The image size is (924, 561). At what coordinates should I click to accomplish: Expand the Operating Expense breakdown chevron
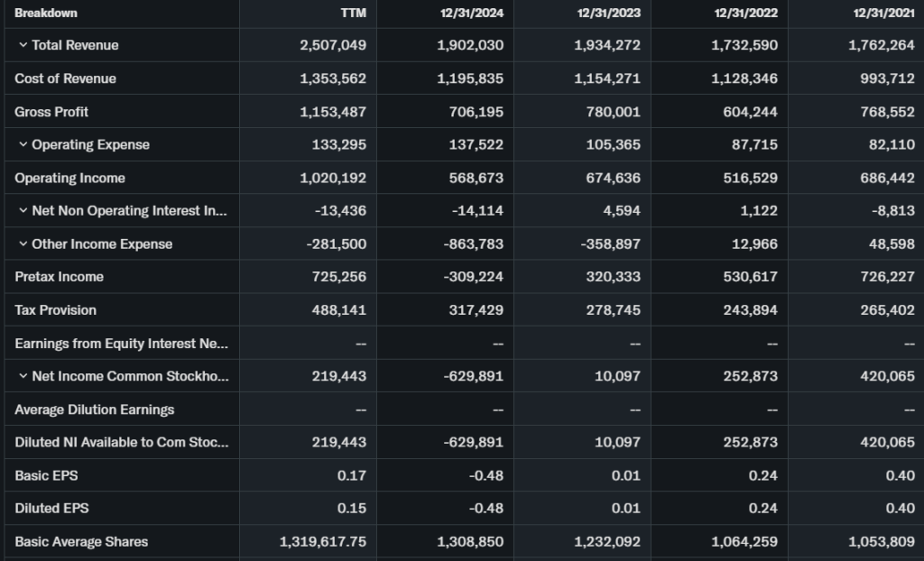coord(22,144)
